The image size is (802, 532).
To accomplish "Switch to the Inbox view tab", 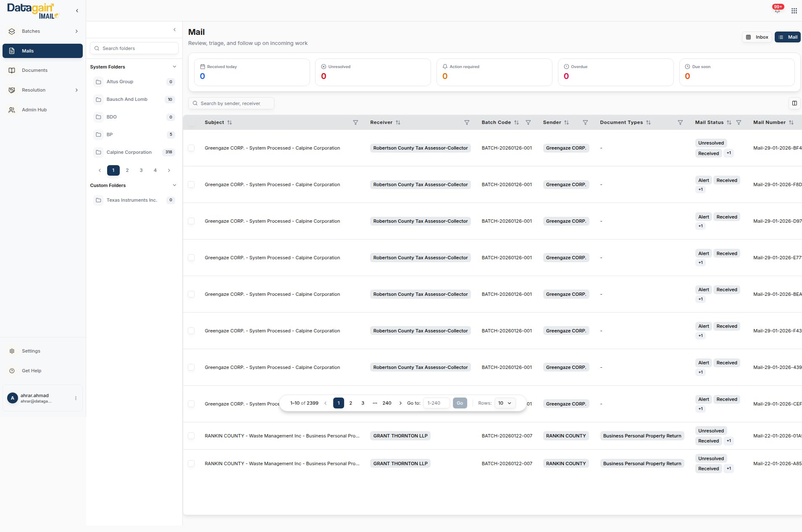I will tap(757, 37).
